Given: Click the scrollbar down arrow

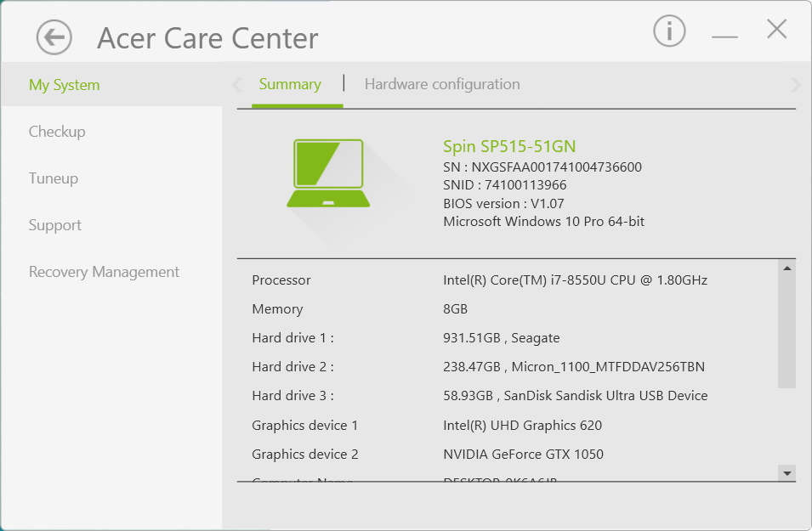Looking at the screenshot, I should (786, 473).
